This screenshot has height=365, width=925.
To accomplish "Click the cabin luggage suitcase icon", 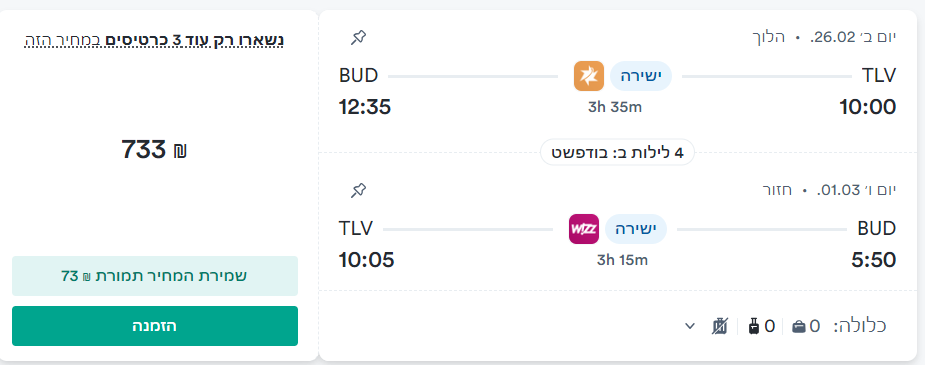I will pyautogui.click(x=753, y=326).
